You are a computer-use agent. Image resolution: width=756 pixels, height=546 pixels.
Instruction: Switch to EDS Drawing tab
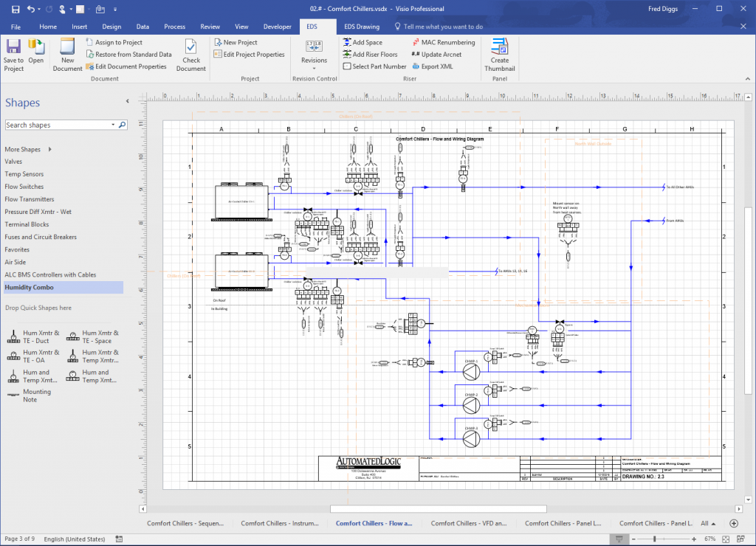(362, 27)
